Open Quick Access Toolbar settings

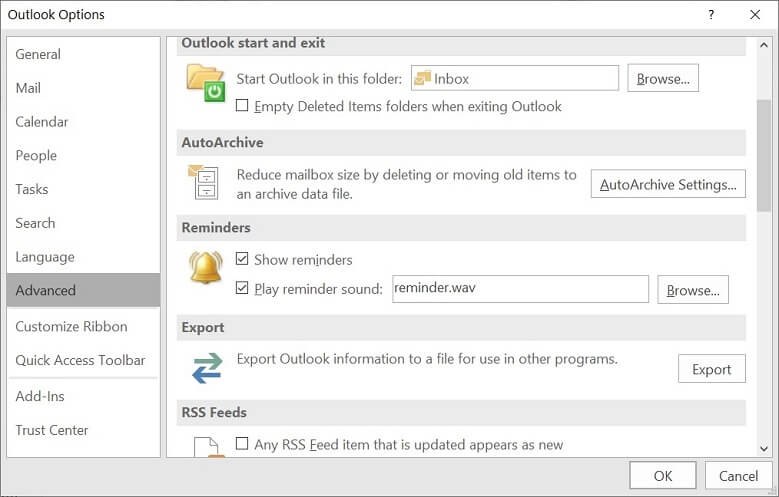tap(83, 360)
